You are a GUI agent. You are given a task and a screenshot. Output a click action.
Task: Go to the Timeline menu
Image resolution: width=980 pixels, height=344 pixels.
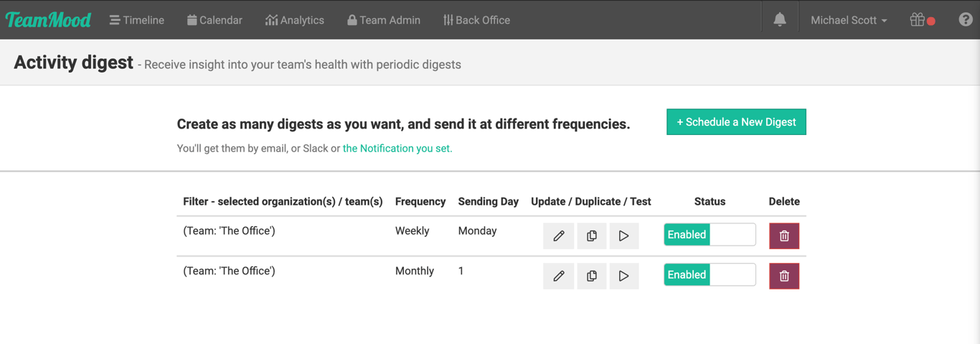coord(136,20)
